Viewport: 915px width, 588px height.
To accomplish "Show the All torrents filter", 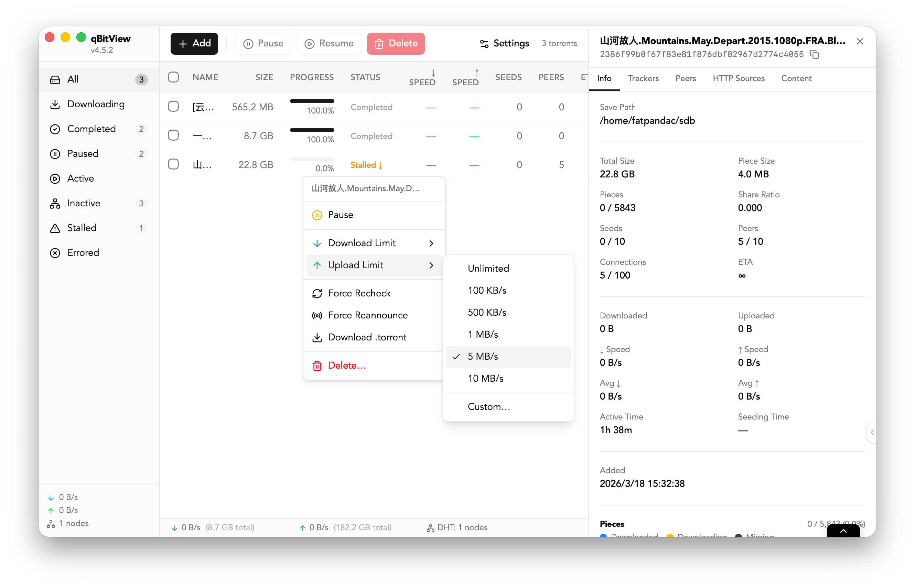I will click(98, 79).
